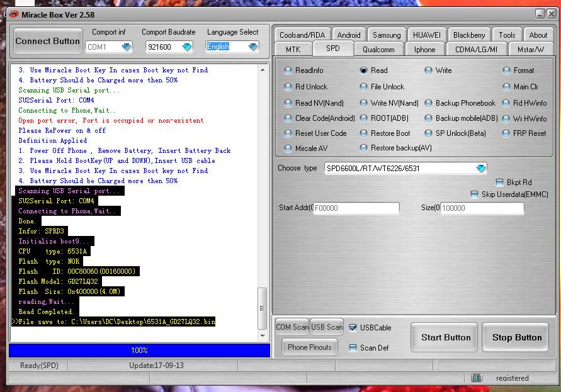Open the CDMA/LG/MI tab
The image size is (561, 392).
(476, 49)
